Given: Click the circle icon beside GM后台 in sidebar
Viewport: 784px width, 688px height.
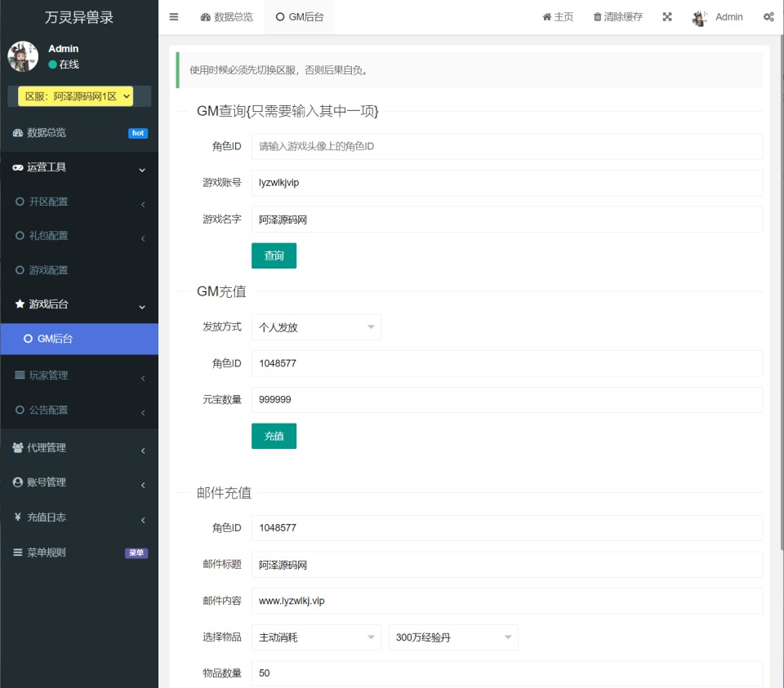Looking at the screenshot, I should 28,339.
